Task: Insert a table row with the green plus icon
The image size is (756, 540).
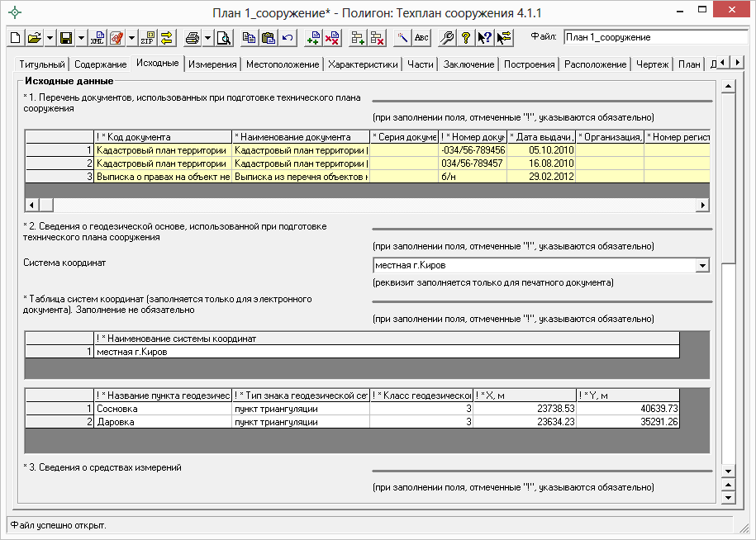Action: pyautogui.click(x=357, y=38)
